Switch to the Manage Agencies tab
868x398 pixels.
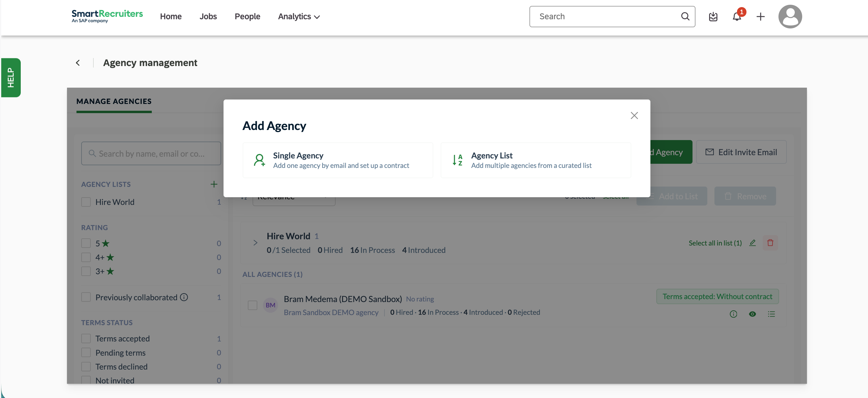click(x=114, y=101)
